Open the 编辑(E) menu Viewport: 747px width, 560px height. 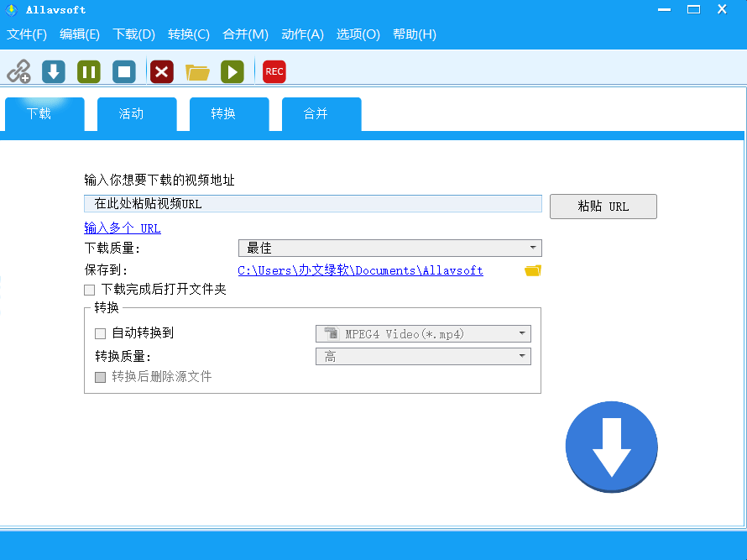click(x=80, y=34)
